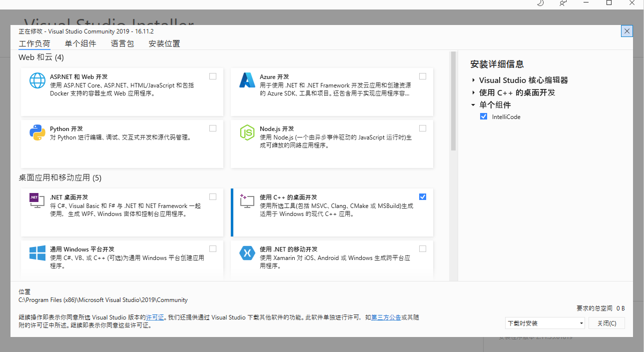This screenshot has width=644, height=352.
Task: Select the Python 开发 workload card title
Action: [x=66, y=129]
